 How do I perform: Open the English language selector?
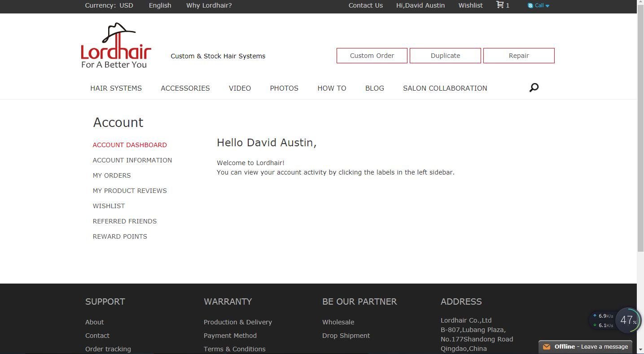160,5
